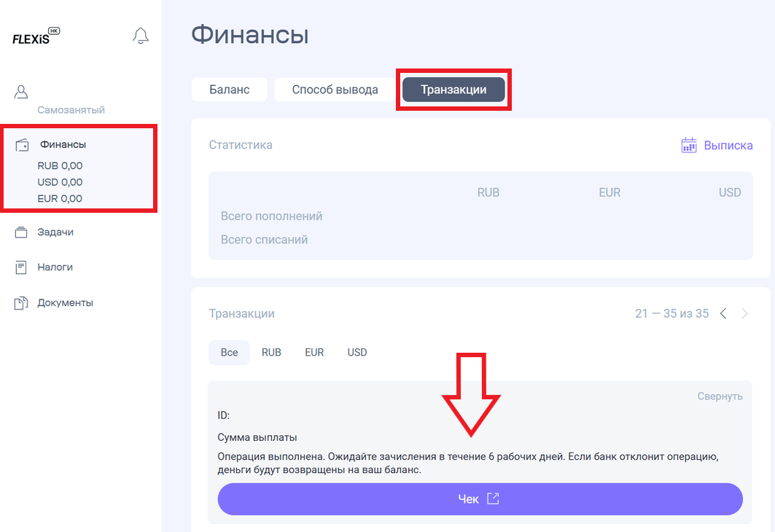
Task: Switch to the Баланс tab
Action: [x=230, y=90]
